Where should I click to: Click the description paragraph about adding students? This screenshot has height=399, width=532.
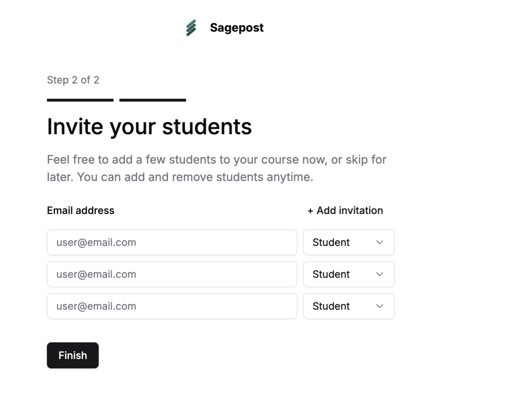click(217, 168)
